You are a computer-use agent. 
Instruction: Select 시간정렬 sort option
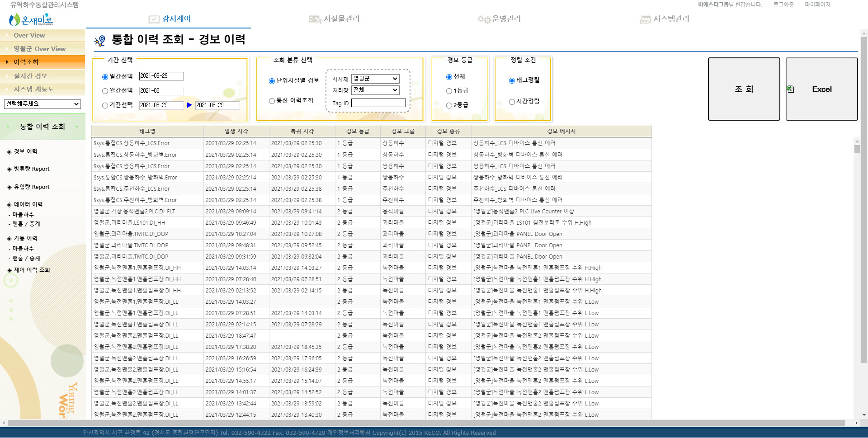tap(512, 102)
